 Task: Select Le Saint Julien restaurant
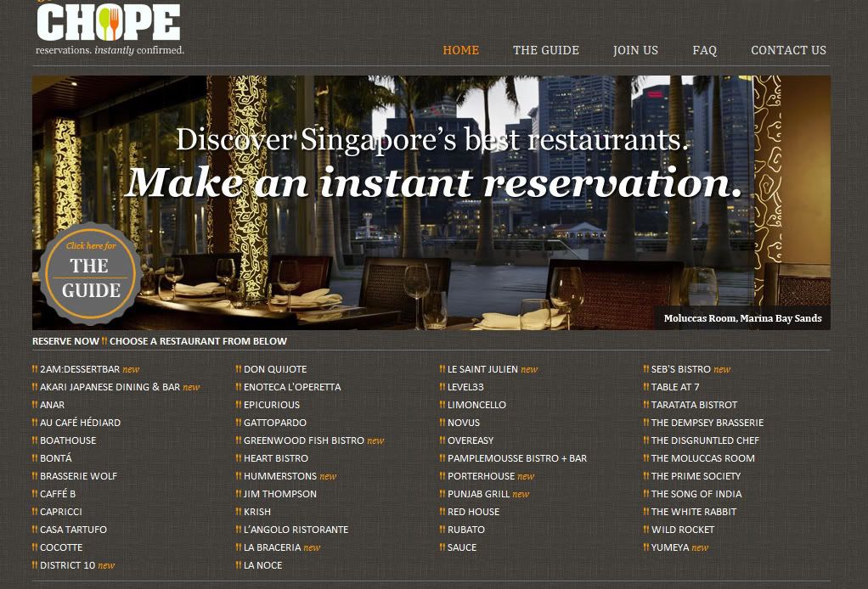click(x=482, y=369)
